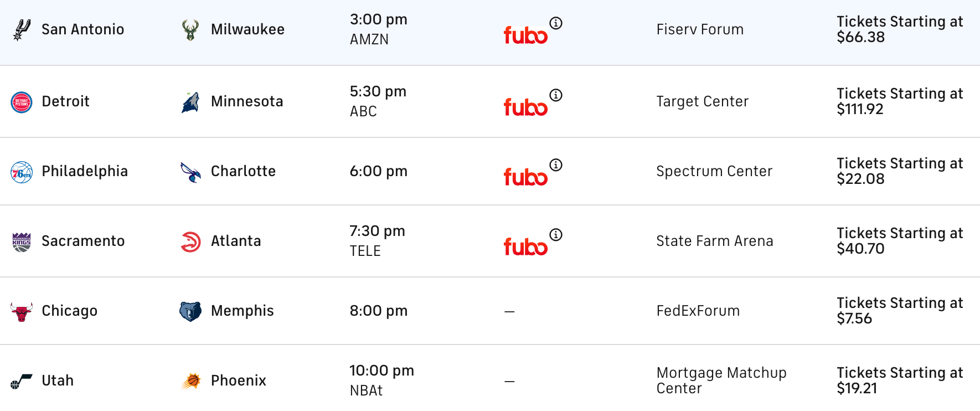Click the Memphis Grizzlies logo
Viewport: 980px width, 411px height.
pyautogui.click(x=190, y=311)
